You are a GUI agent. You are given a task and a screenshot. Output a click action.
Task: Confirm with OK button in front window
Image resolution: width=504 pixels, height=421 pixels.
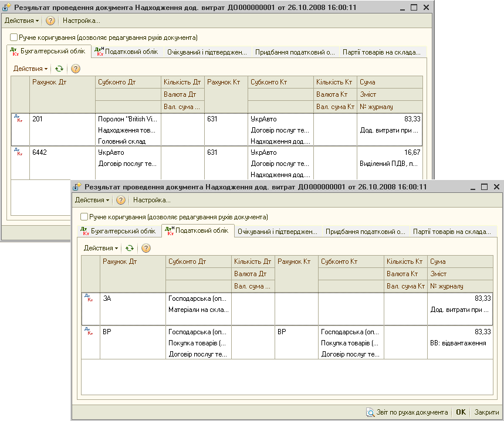[461, 412]
